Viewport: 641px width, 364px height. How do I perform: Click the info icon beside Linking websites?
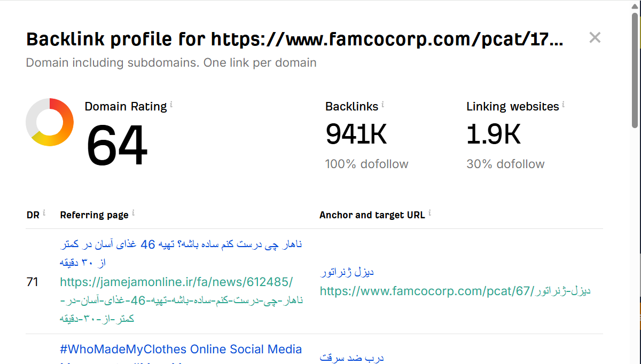(x=564, y=105)
